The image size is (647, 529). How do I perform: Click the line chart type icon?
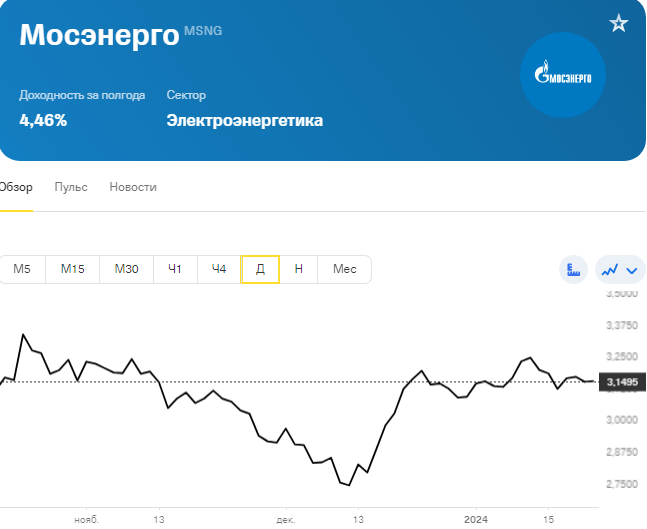click(610, 270)
